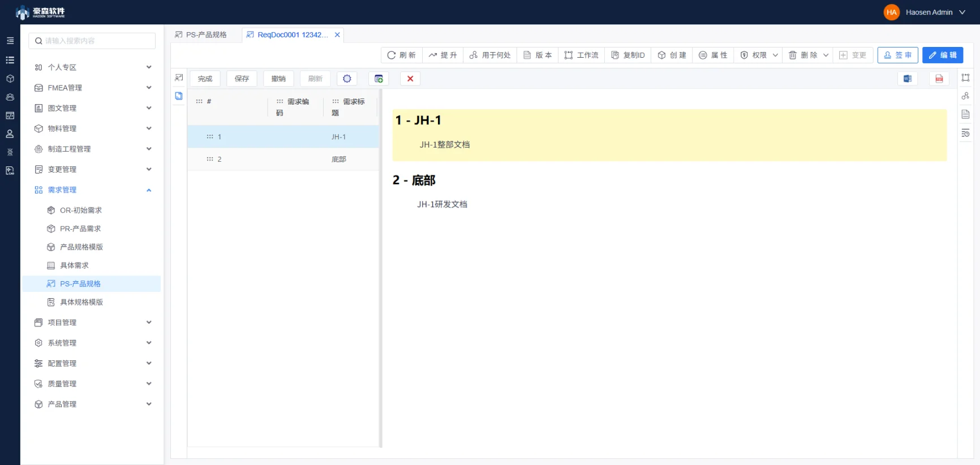Expand the 质量管理 menu section
The image size is (980, 465).
click(93, 384)
